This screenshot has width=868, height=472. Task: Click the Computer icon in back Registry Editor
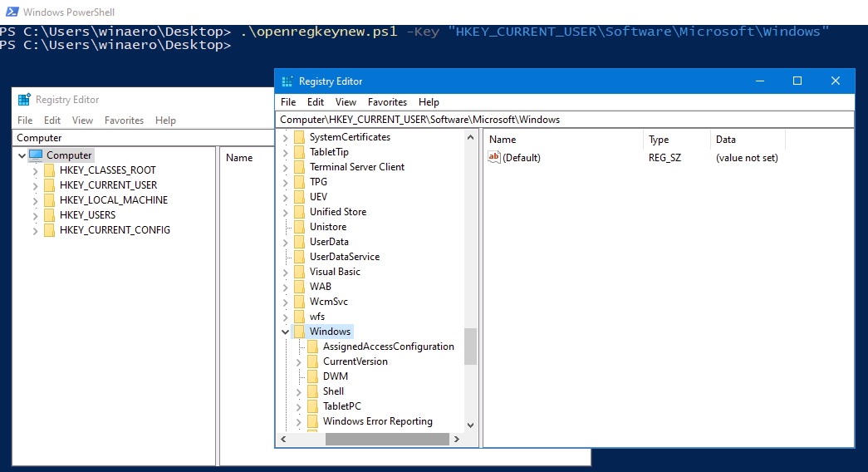tap(36, 155)
